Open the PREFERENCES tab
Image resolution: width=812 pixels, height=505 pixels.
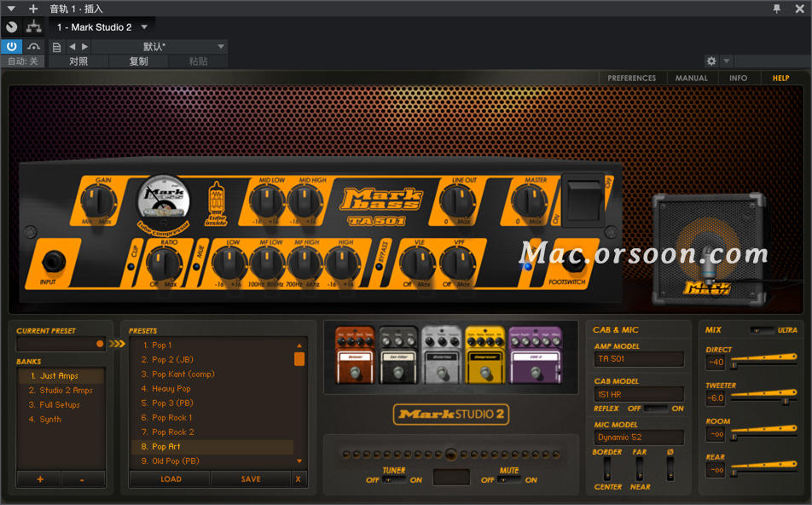(632, 78)
